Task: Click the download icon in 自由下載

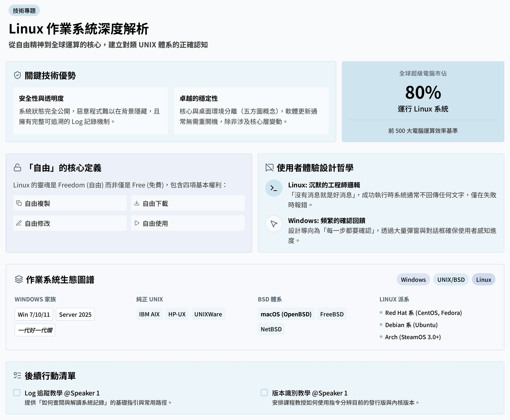Action: pos(137,203)
